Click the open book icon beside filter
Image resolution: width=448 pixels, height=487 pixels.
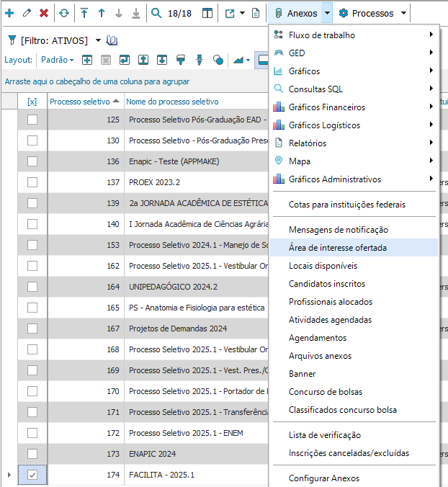tap(112, 40)
